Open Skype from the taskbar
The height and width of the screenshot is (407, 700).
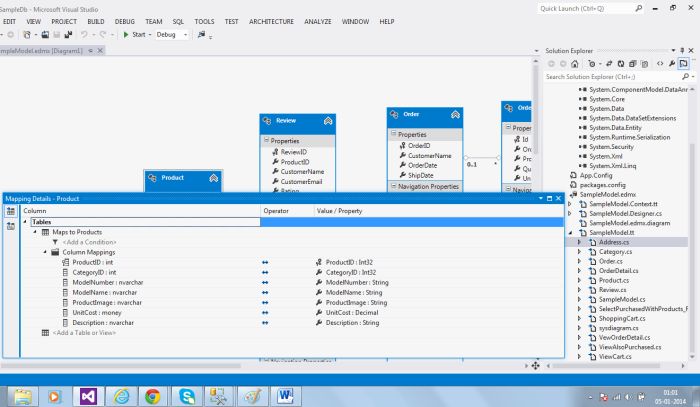(187, 396)
